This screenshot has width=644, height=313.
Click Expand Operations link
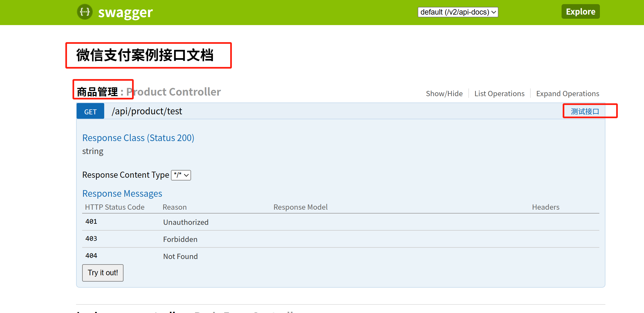pyautogui.click(x=568, y=94)
